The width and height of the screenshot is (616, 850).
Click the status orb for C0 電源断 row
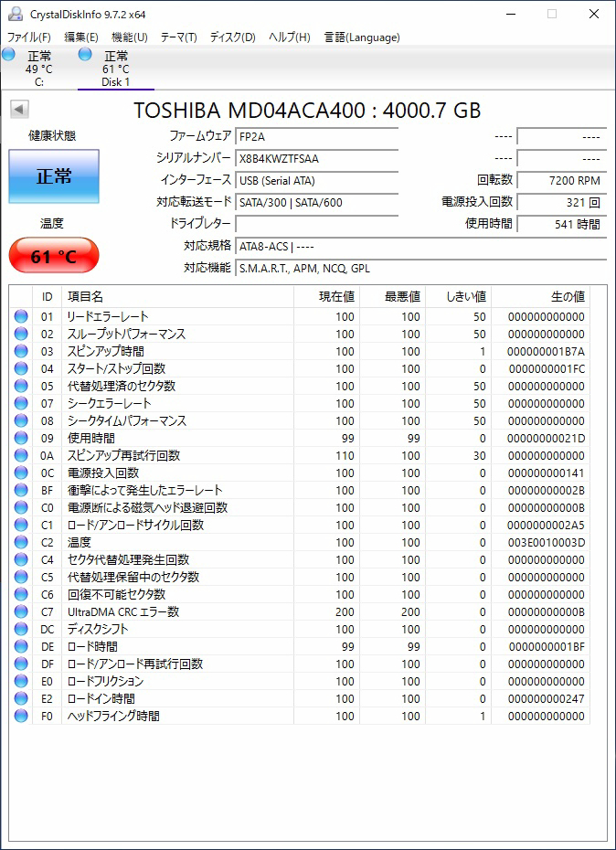(21, 507)
